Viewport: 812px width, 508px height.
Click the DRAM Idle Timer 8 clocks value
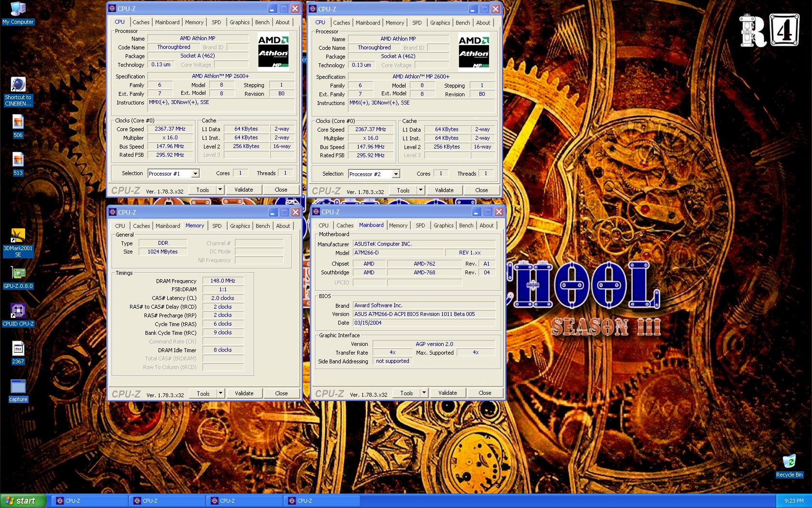(x=223, y=350)
